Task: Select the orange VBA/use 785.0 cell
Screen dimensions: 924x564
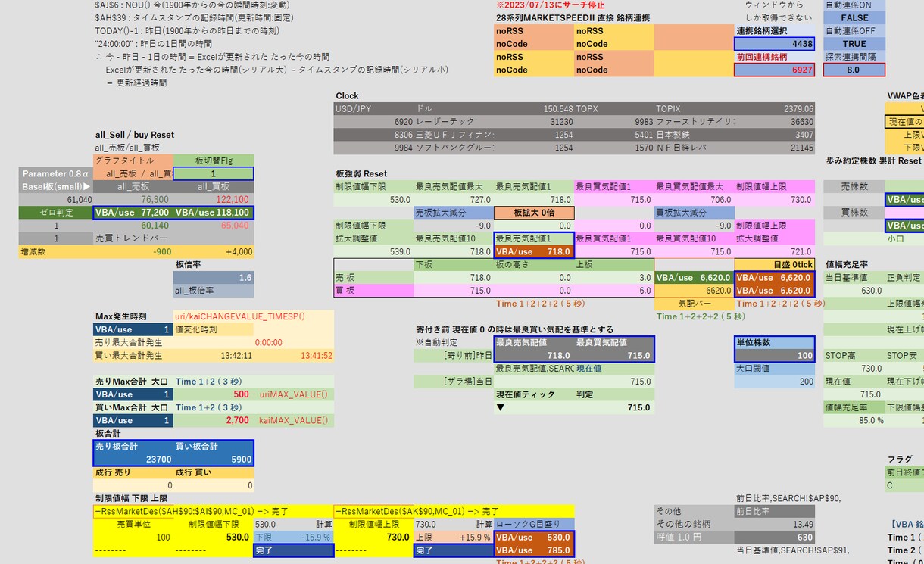Action: (534, 550)
